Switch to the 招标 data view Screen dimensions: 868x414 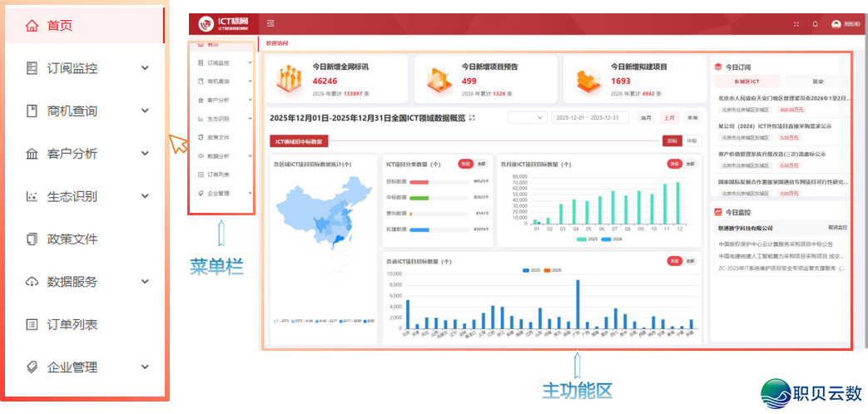pyautogui.click(x=672, y=141)
